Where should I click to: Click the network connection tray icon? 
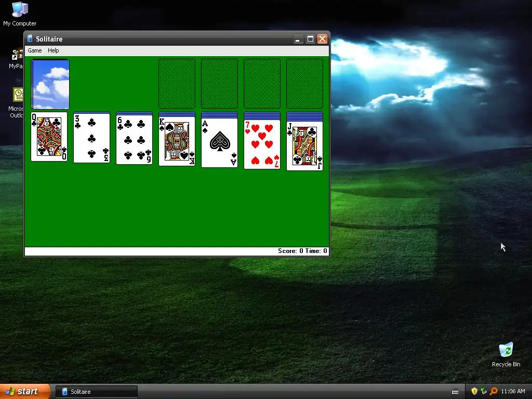tap(484, 391)
